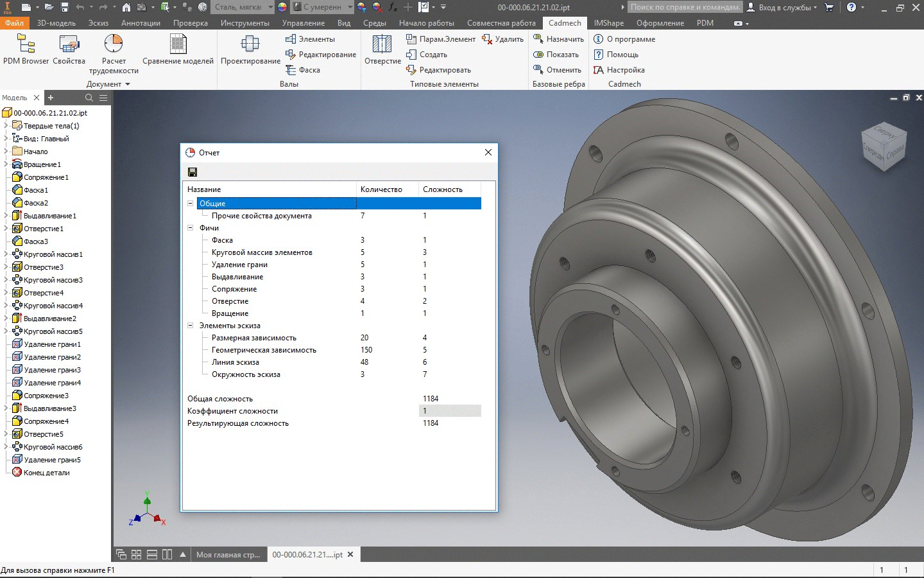
Task: Save the report using the floppy icon
Action: click(x=192, y=172)
